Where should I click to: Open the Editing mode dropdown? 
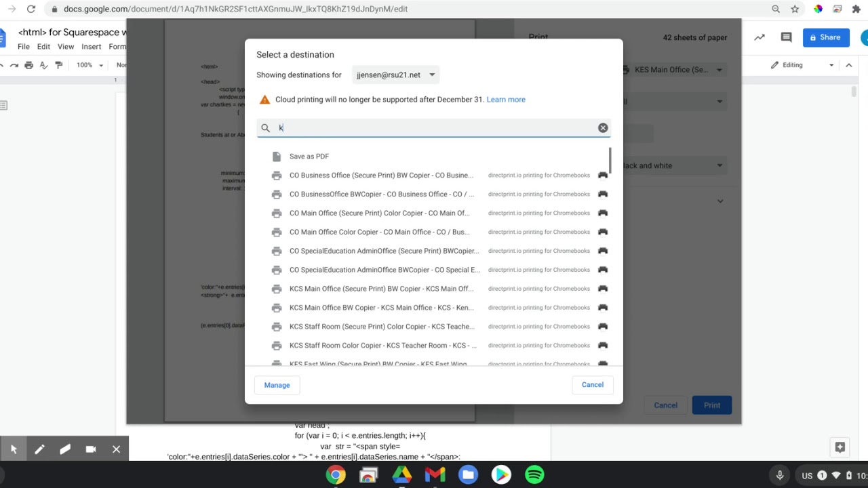803,65
